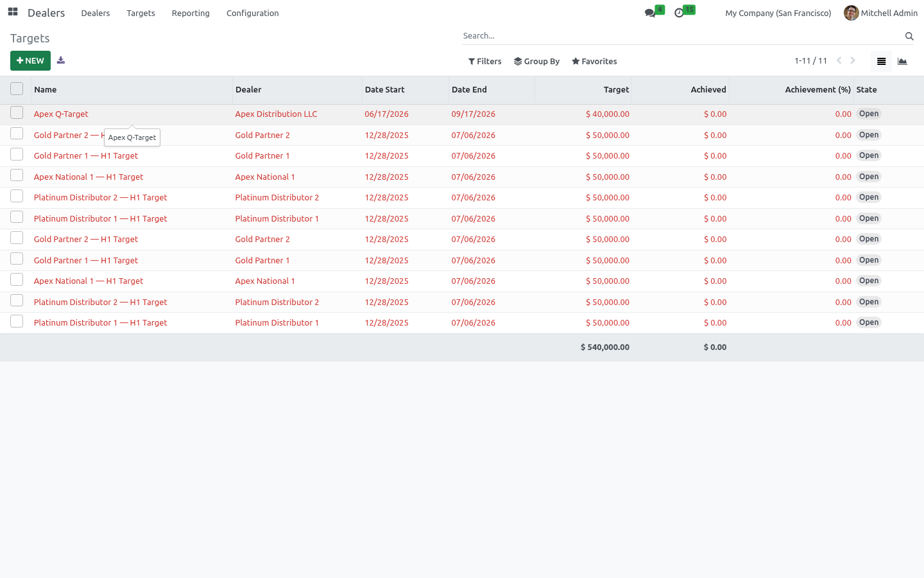Click the Dealers app title
924x578 pixels.
(x=46, y=13)
